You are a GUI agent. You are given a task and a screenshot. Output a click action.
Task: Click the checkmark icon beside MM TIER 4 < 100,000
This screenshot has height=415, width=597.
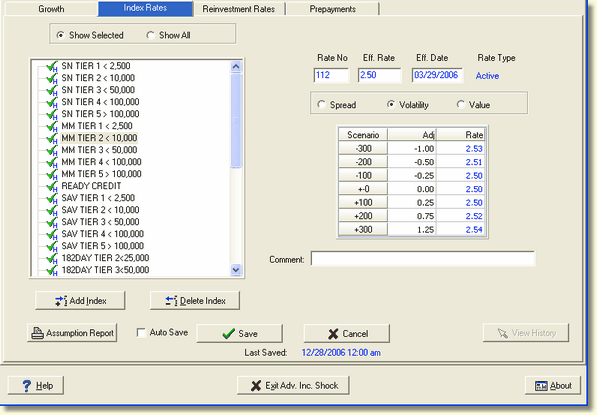point(52,163)
